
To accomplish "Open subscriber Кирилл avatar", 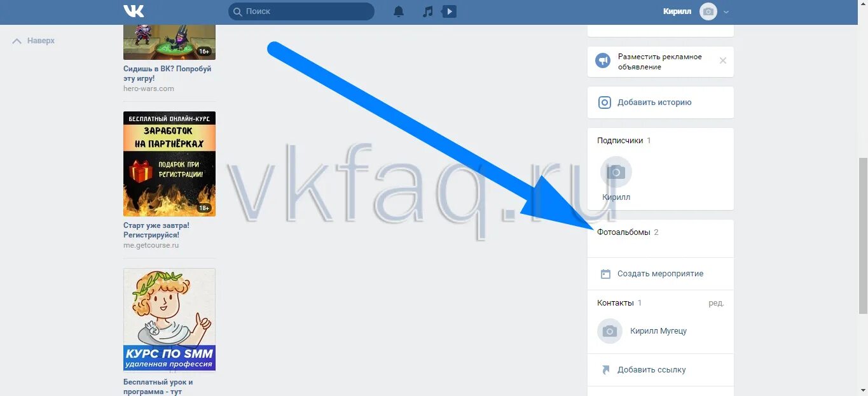I will 616,172.
